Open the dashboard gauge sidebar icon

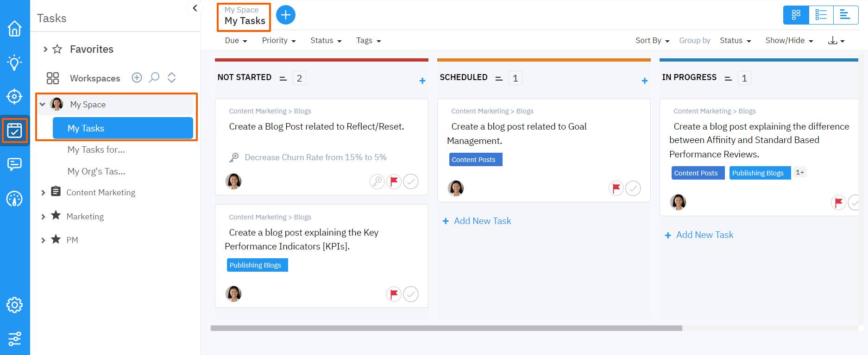point(14,199)
